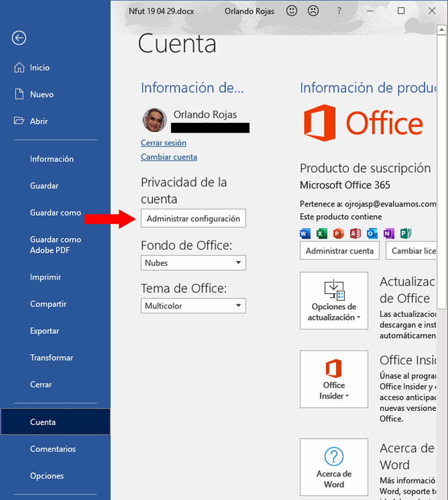Expand Opciones de actualización menu
Screen dimensions: 448x500
click(x=334, y=300)
